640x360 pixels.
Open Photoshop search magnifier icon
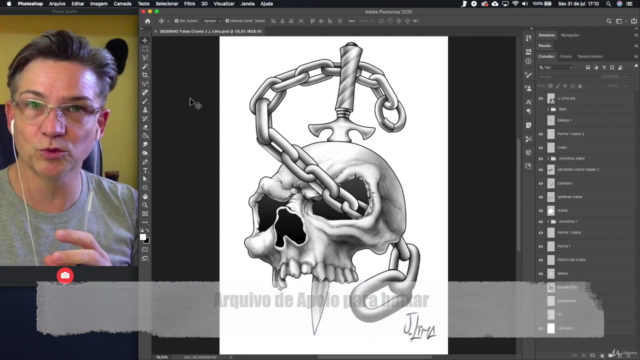click(609, 21)
